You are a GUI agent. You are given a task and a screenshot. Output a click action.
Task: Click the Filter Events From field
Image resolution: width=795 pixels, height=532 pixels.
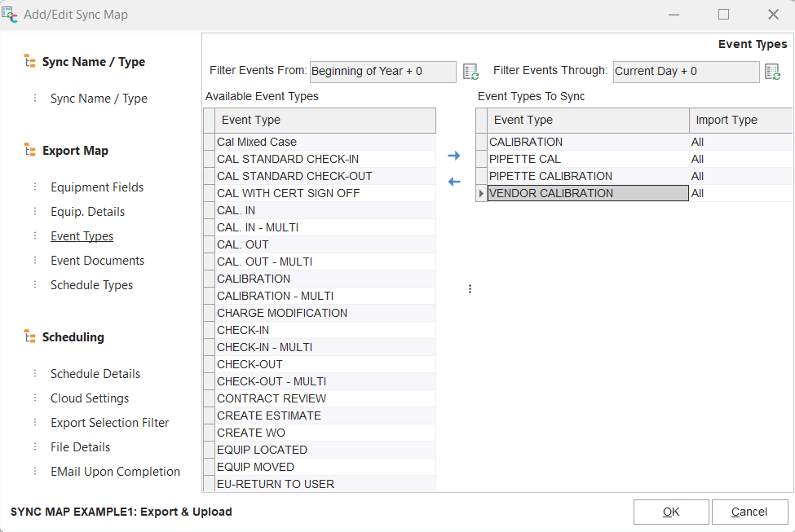click(x=382, y=72)
